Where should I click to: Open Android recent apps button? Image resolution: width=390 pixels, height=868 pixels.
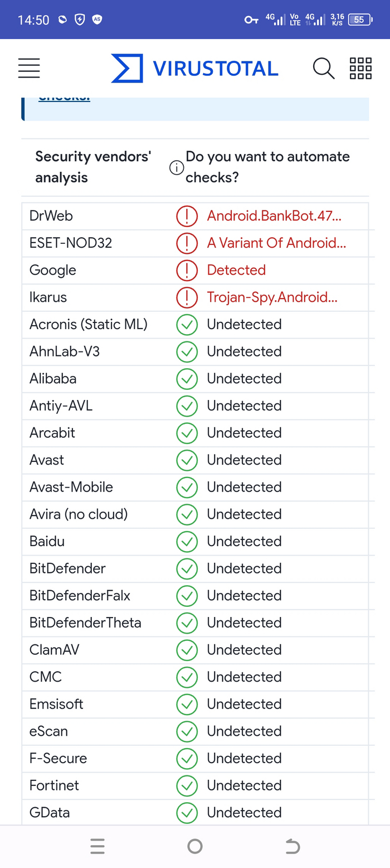[97, 847]
